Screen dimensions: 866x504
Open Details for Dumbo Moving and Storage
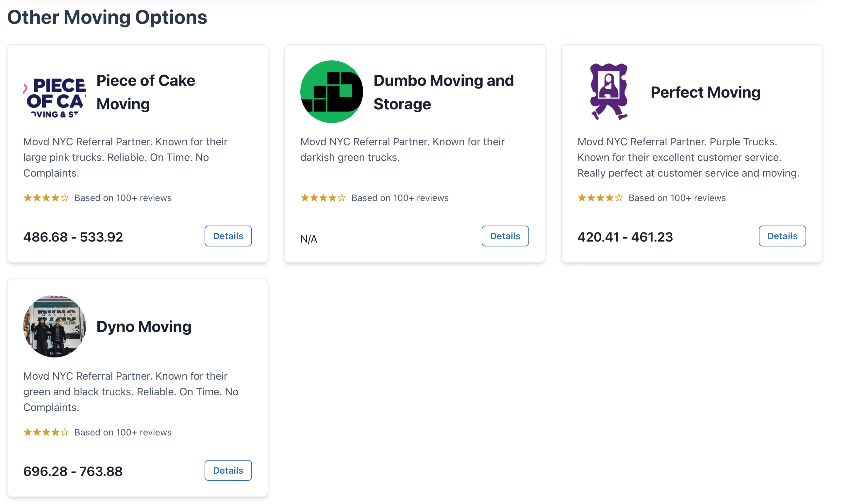[x=505, y=236]
